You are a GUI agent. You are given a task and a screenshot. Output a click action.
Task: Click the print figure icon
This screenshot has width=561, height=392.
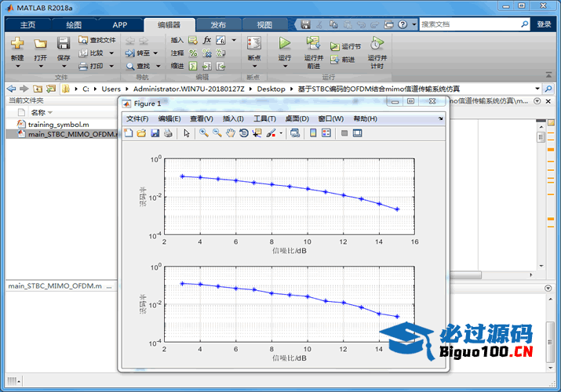coord(168,133)
